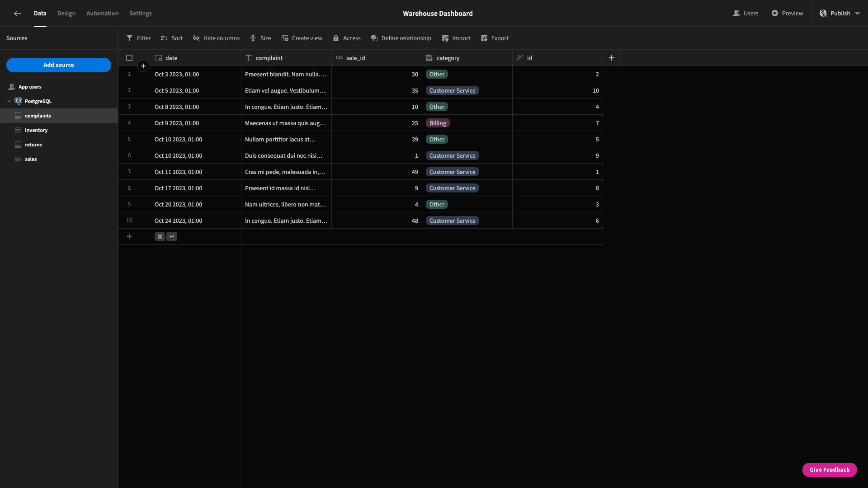Click the round plus button near date header

pos(143,66)
